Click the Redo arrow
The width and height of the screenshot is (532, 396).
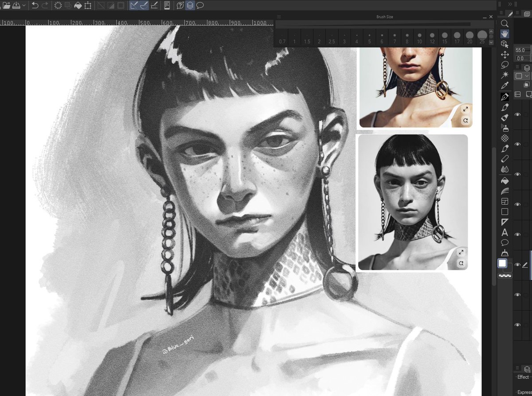pos(45,5)
